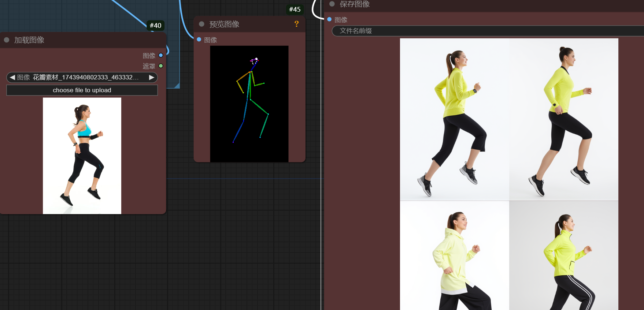Select previous image with the left arrow
The image size is (644, 310).
(x=12, y=77)
